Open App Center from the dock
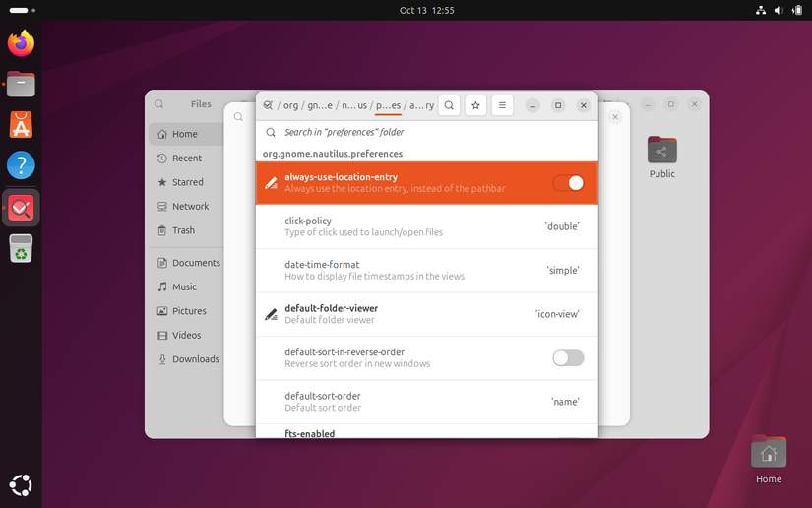Image resolution: width=812 pixels, height=508 pixels. coord(21,124)
